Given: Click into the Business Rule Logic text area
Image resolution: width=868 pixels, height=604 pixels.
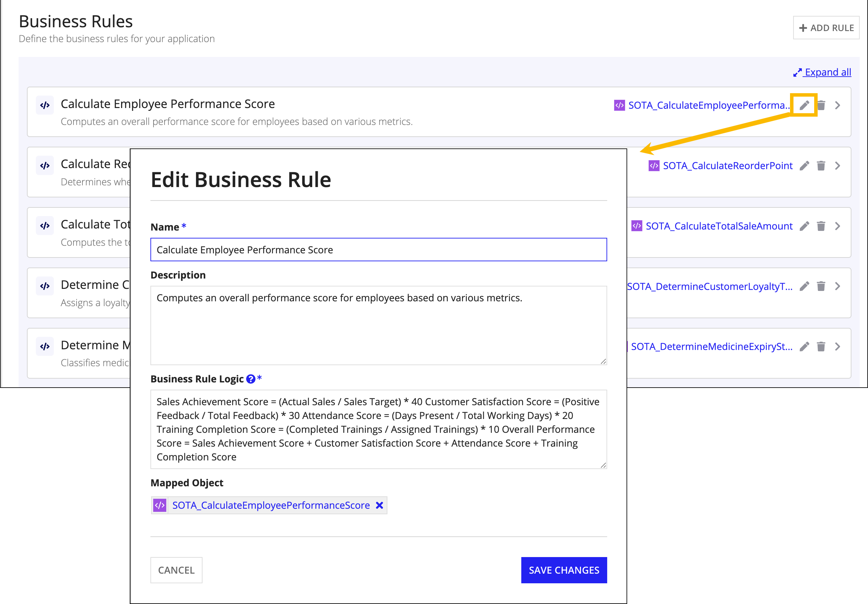Looking at the screenshot, I should click(378, 429).
